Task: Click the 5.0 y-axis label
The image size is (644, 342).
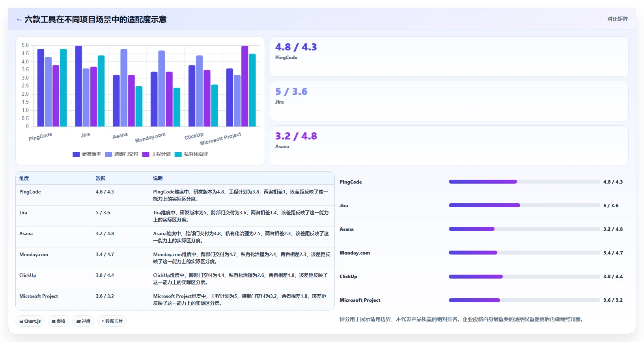Action: [x=25, y=45]
